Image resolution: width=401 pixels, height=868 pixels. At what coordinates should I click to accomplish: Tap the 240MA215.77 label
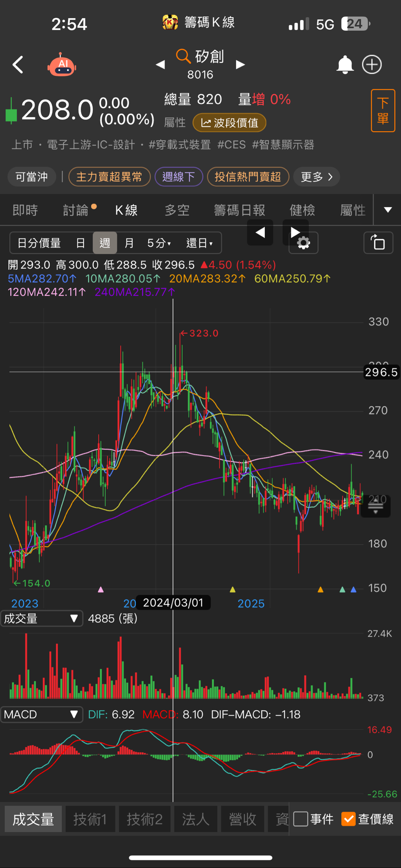135,292
